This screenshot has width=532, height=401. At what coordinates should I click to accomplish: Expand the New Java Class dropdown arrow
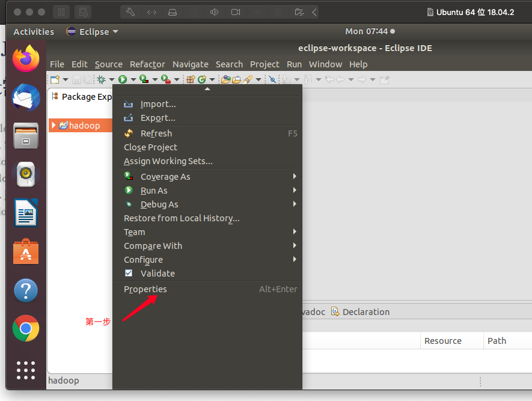(212, 80)
